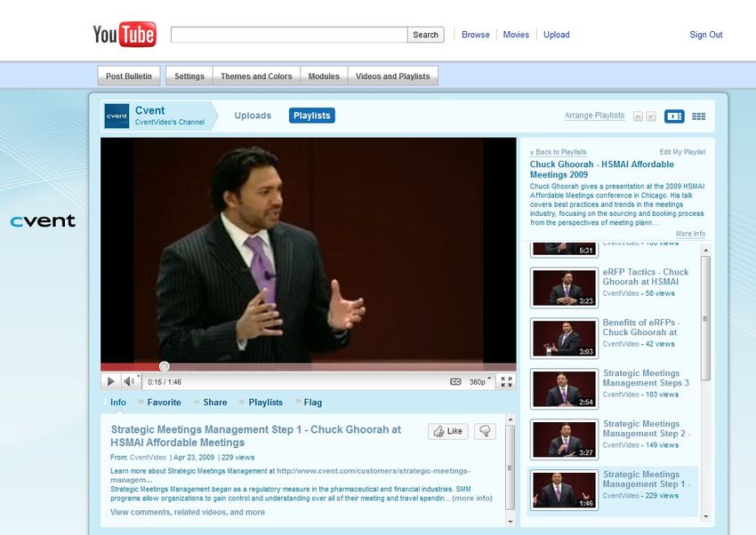Open Strategic Meetings Management Step 1 thumbnail
756x535 pixels.
point(564,491)
